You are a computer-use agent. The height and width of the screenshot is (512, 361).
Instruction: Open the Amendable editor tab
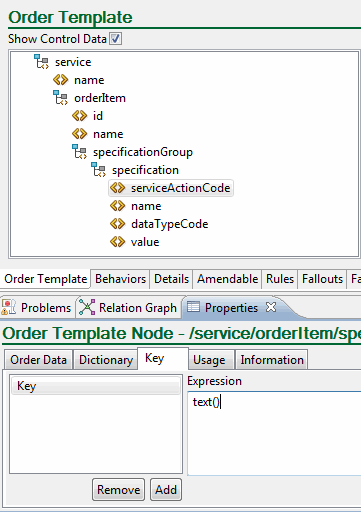[x=227, y=279]
